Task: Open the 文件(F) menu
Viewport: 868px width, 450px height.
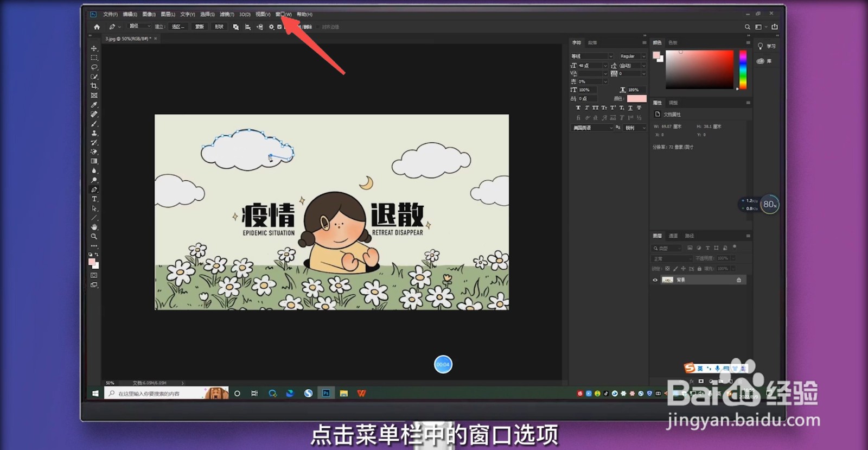Action: (110, 14)
